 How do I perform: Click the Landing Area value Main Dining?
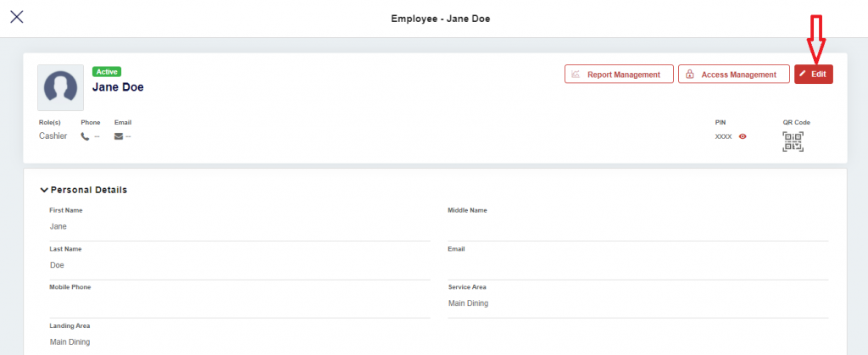coord(70,342)
